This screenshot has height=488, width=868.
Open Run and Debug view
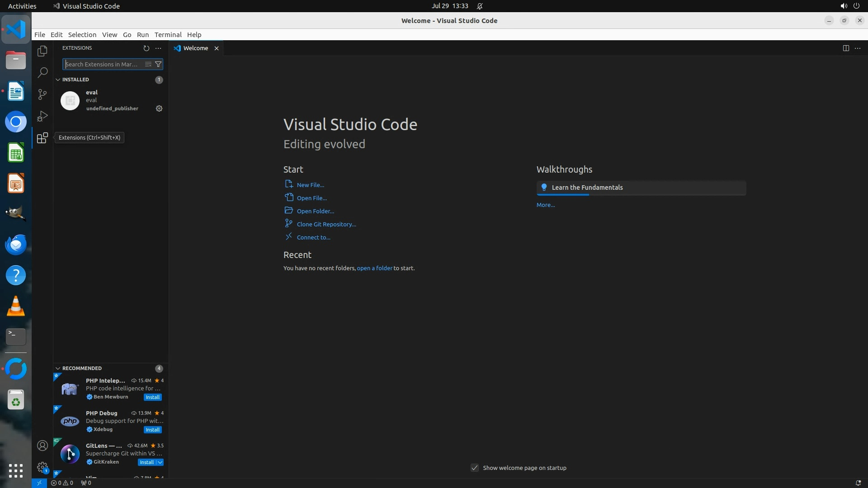pyautogui.click(x=42, y=116)
